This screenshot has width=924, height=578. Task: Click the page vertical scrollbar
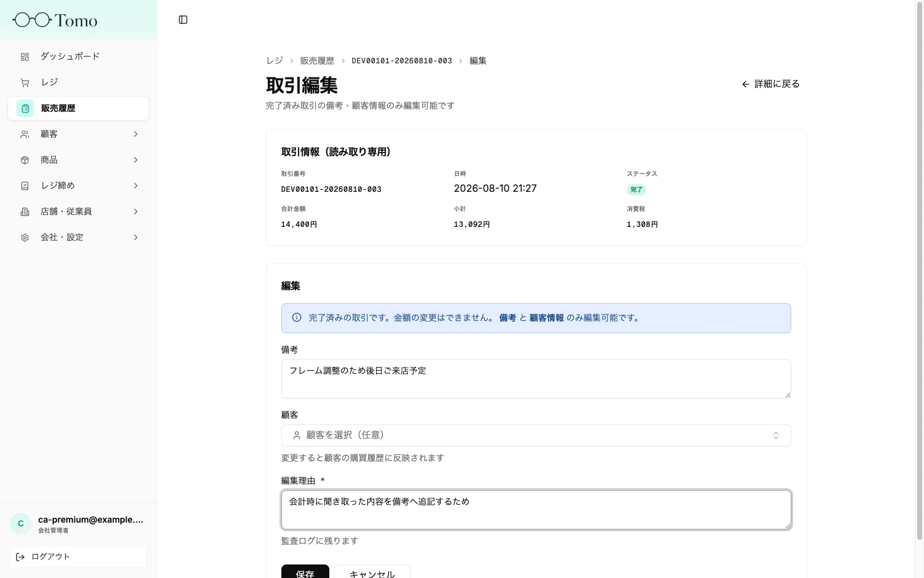[920, 271]
